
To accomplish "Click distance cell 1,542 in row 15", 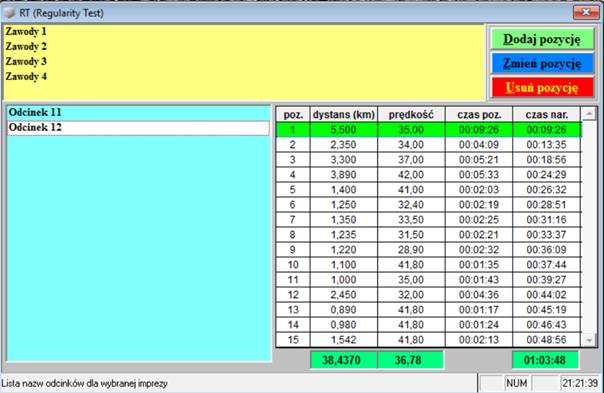I will pos(344,340).
